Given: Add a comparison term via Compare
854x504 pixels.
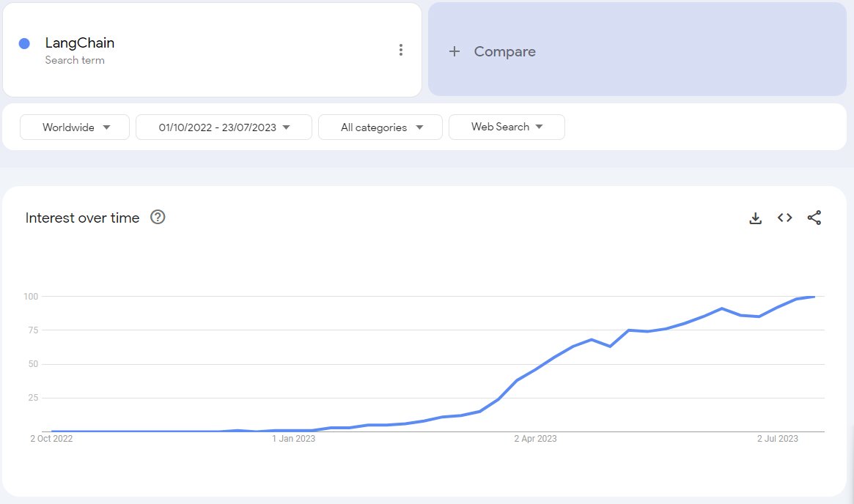Looking at the screenshot, I should 637,50.
